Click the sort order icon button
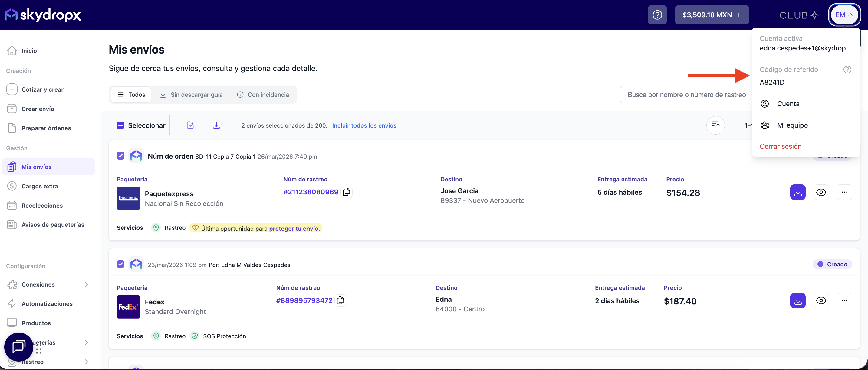Screen dimensions: 868x370 tap(715, 125)
